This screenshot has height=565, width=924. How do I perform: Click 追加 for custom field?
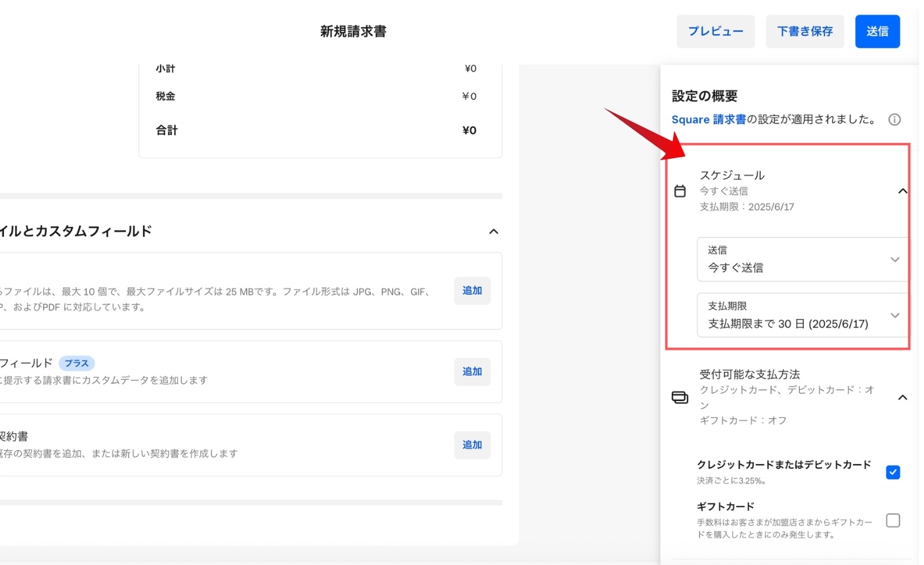pos(472,371)
